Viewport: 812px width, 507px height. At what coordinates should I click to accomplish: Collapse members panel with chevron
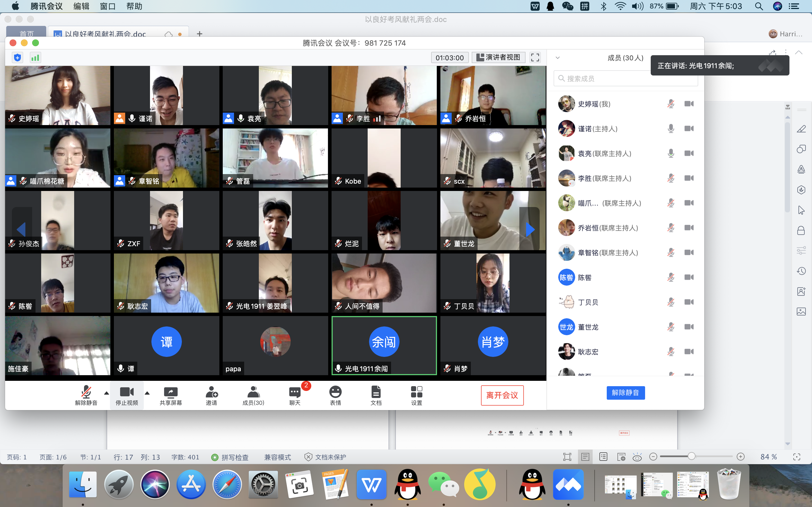[558, 58]
